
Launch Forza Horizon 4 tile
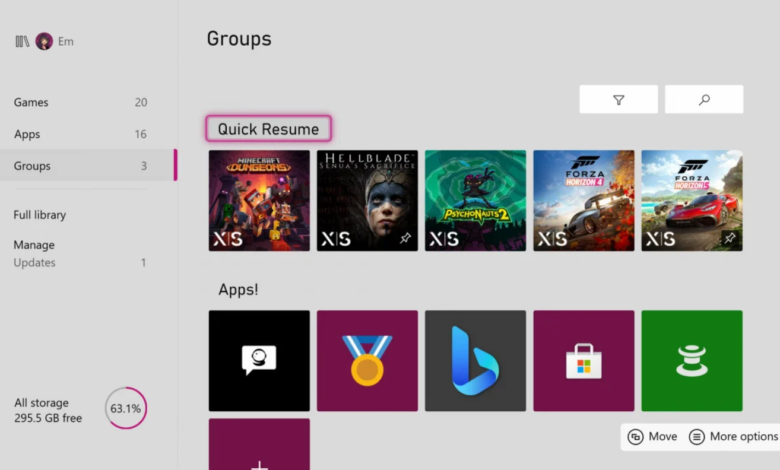584,200
